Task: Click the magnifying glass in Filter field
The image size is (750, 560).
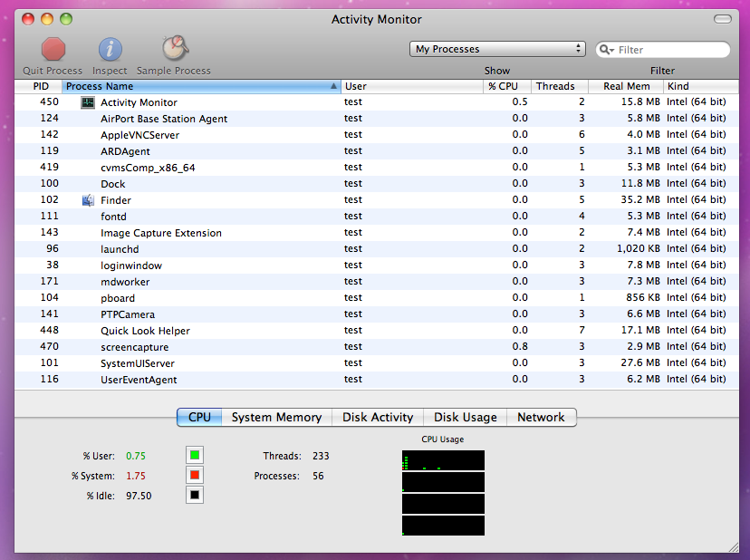Action: tap(606, 49)
